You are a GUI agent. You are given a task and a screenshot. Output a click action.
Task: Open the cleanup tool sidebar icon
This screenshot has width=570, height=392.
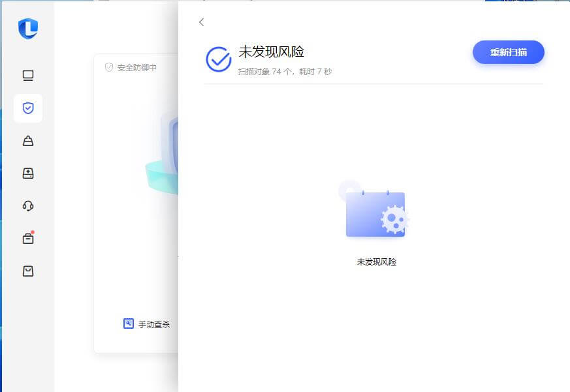pos(28,141)
